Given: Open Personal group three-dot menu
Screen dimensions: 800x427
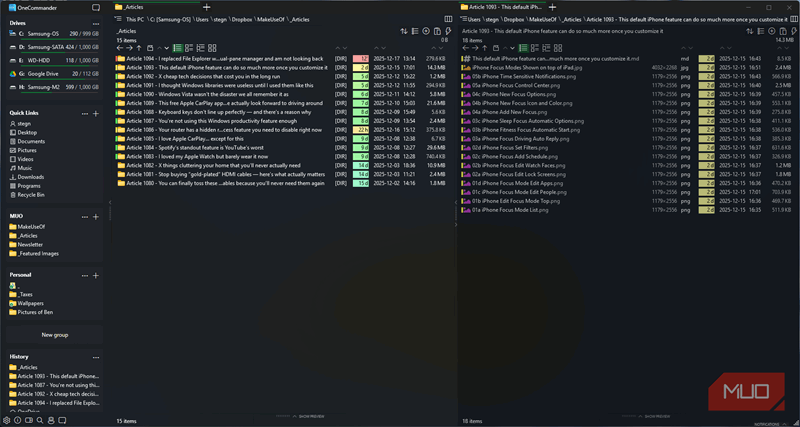Looking at the screenshot, I should [85, 275].
